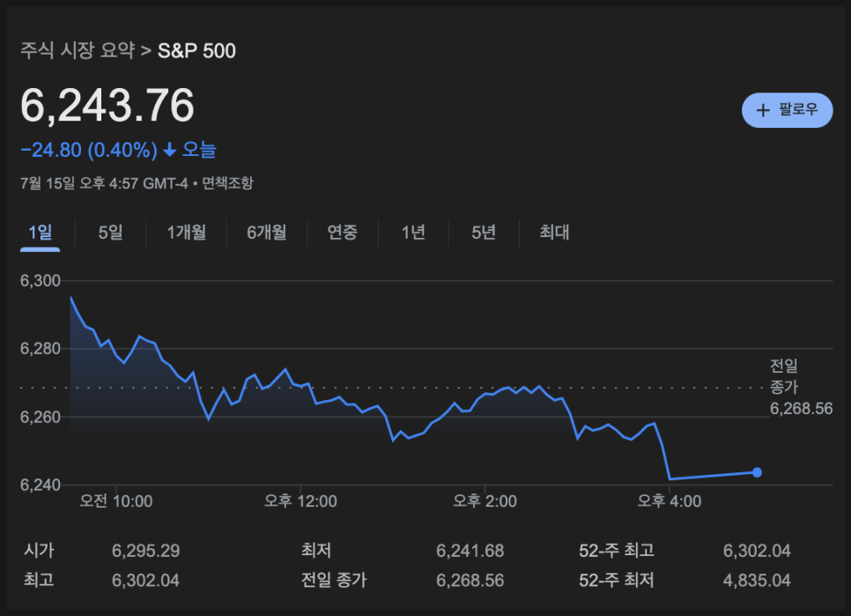This screenshot has width=851, height=616.
Task: Click the change value −24.80 (0.40%)
Action: pyautogui.click(x=89, y=150)
